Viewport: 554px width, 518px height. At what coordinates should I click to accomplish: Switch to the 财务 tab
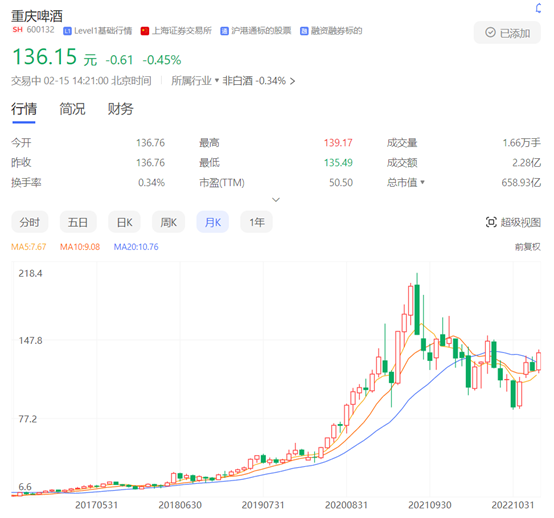coord(120,109)
